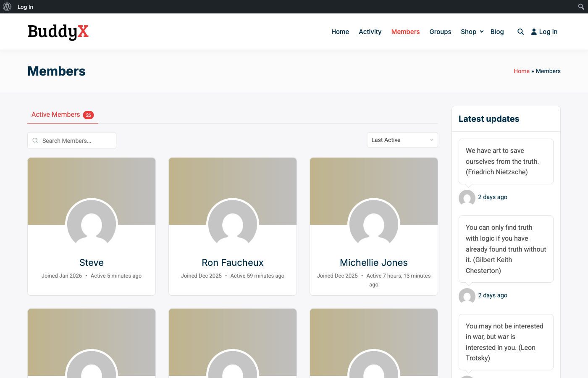Click the WordPress logo in the admin bar
588x378 pixels.
[7, 6]
